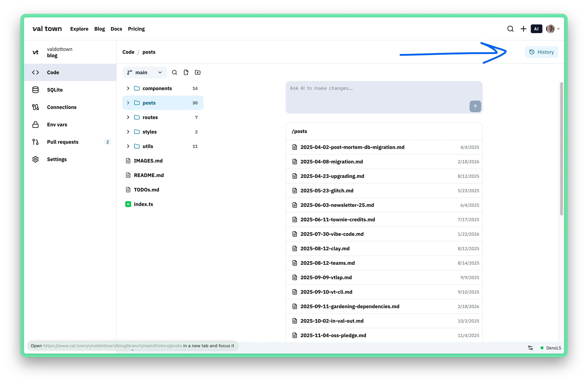Create a new folder via folder-plus icon
The height and width of the screenshot is (384, 588).
[x=198, y=72]
